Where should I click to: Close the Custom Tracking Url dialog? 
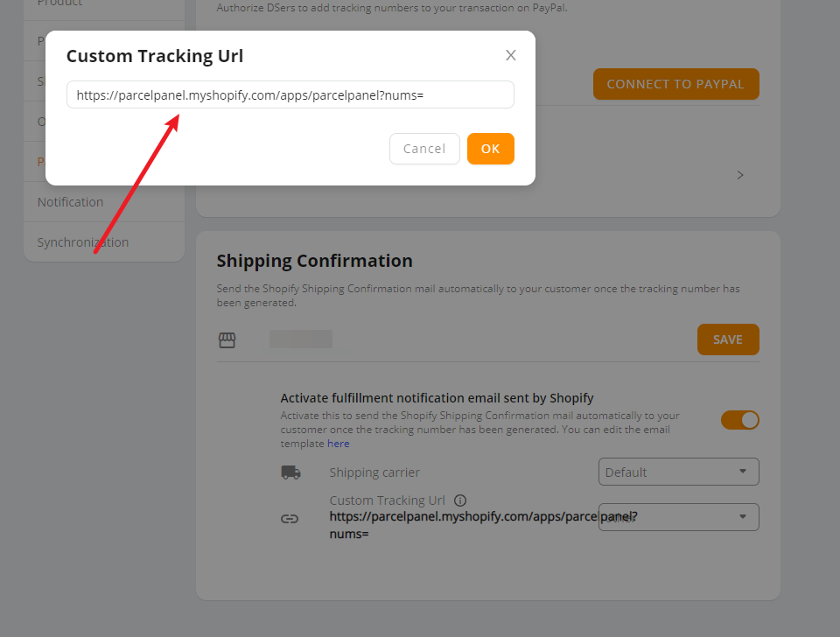(x=510, y=55)
